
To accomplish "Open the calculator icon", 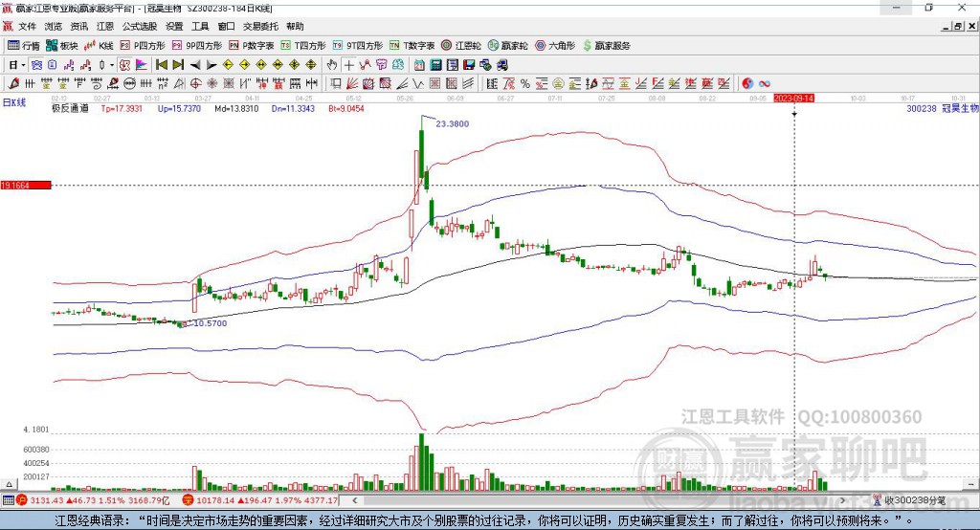I will point(436,65).
